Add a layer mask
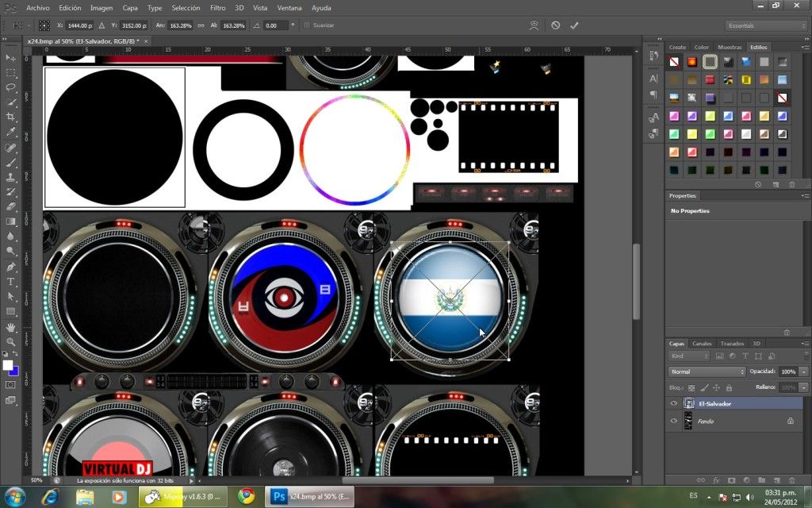 pos(731,480)
